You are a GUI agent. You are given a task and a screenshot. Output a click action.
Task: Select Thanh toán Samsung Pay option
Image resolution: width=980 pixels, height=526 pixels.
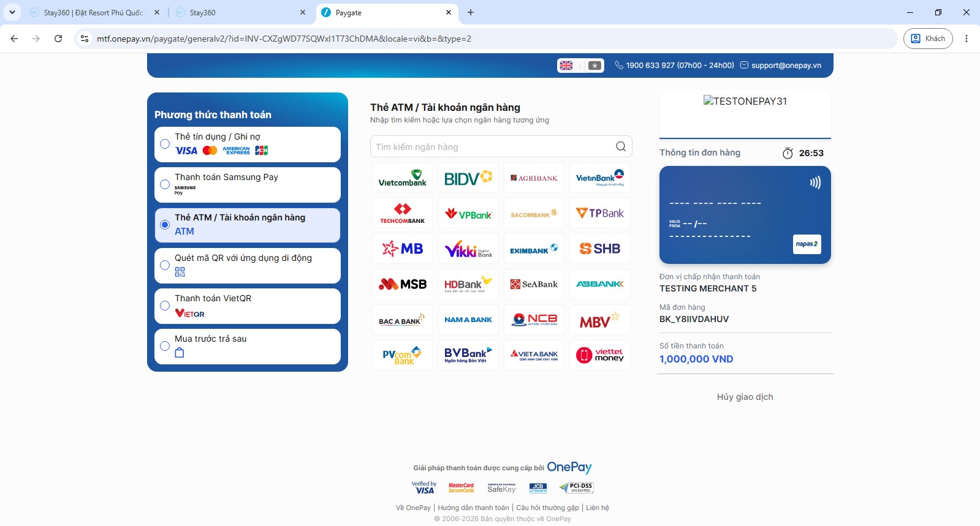[x=248, y=185]
